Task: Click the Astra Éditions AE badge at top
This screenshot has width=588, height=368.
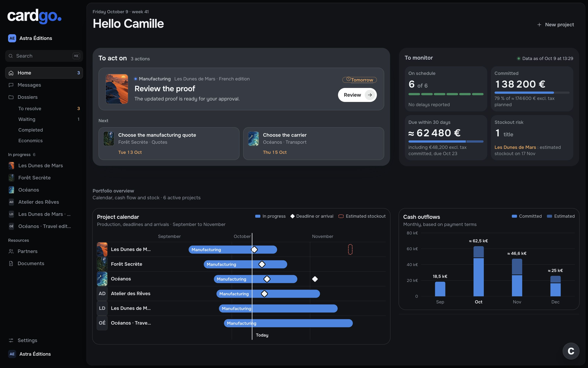Action: pos(12,38)
